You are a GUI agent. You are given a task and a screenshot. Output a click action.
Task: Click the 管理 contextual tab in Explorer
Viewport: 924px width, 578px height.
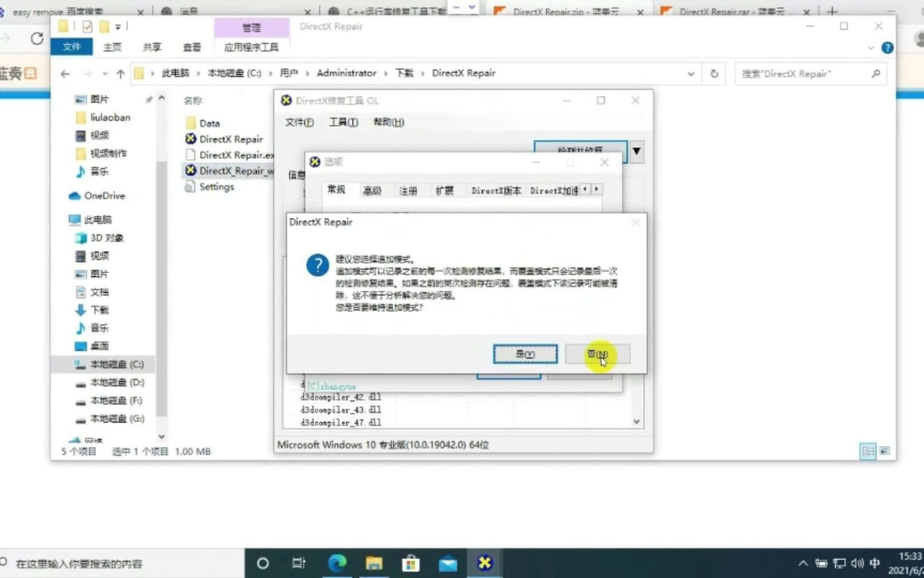coord(251,28)
